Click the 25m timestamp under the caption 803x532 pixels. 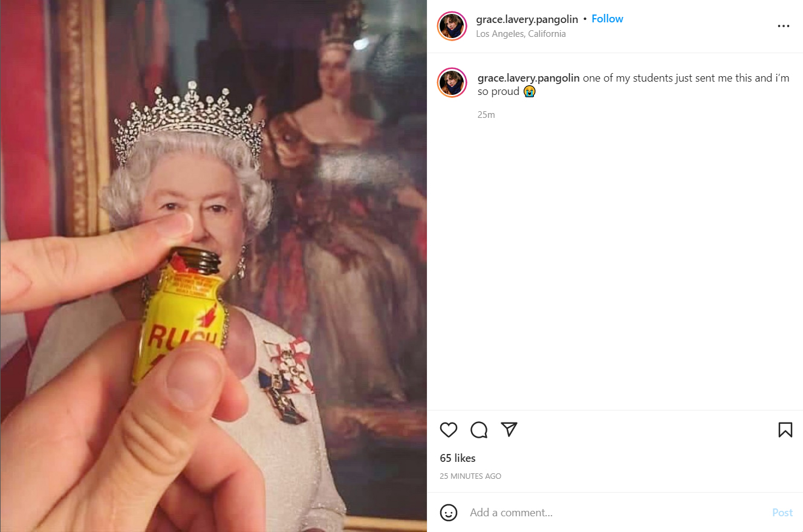486,115
